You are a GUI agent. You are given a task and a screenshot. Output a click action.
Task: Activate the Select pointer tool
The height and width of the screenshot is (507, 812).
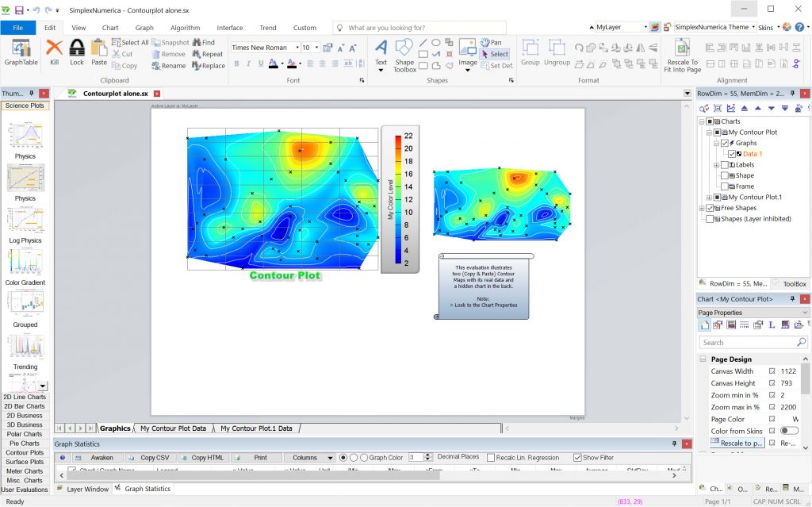pos(495,54)
